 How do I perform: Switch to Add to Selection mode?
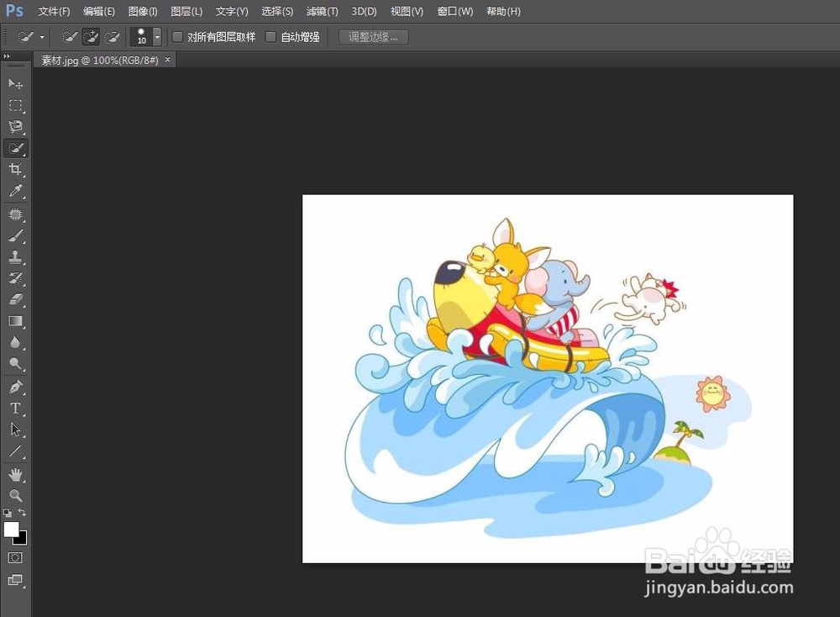91,36
